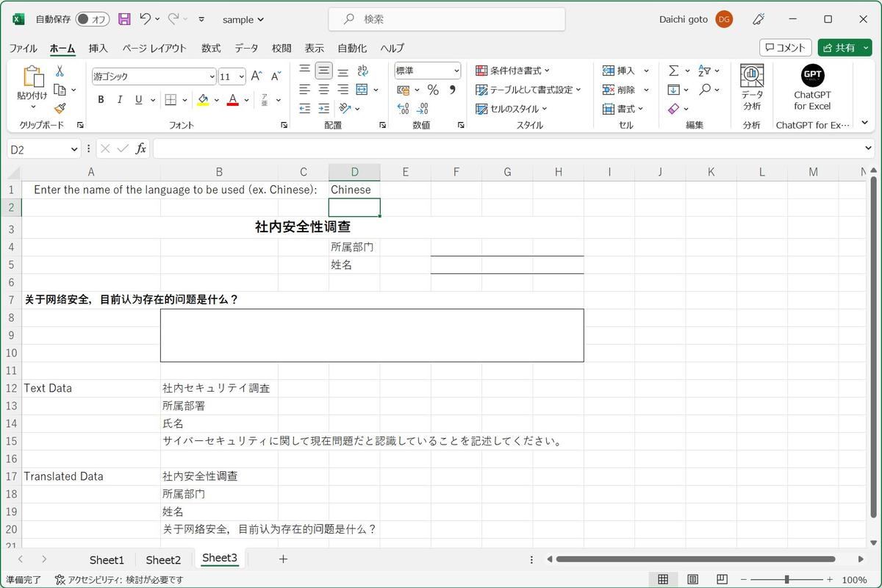
Task: Click the Align Left icon
Action: click(x=304, y=90)
